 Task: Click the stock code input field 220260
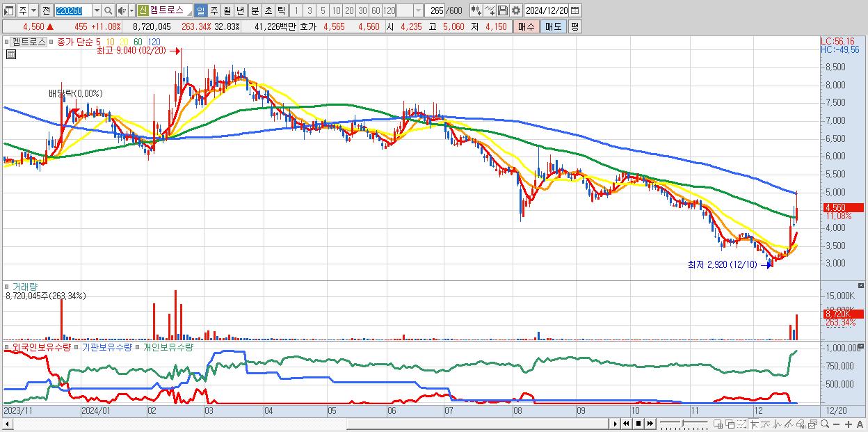pos(72,10)
